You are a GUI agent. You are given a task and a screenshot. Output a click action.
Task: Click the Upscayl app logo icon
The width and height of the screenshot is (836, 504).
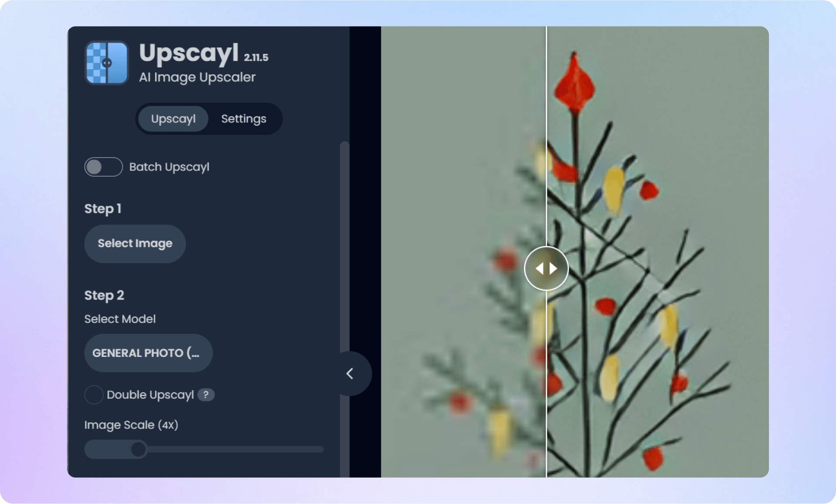(x=107, y=63)
